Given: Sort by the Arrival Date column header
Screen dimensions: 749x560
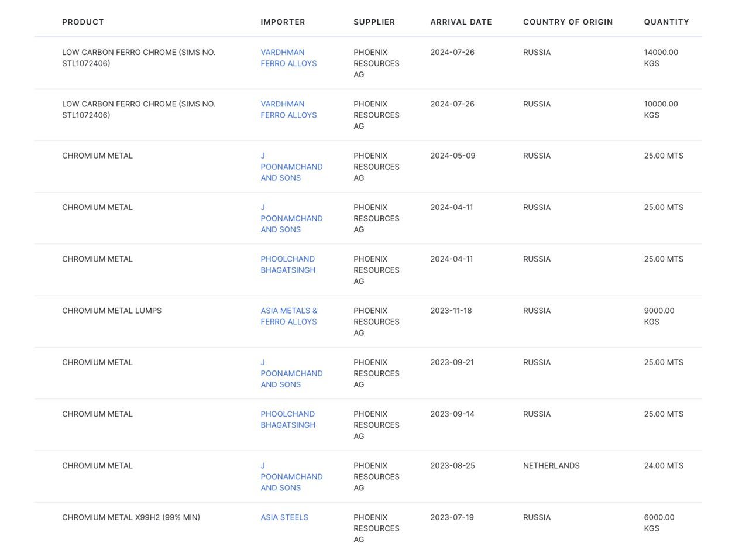Looking at the screenshot, I should pyautogui.click(x=461, y=22).
